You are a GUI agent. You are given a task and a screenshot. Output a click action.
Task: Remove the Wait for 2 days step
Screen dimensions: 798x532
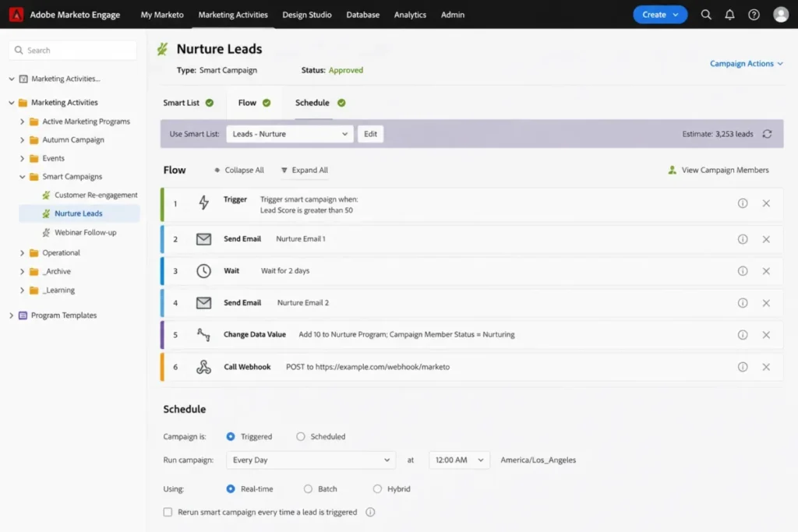(766, 271)
